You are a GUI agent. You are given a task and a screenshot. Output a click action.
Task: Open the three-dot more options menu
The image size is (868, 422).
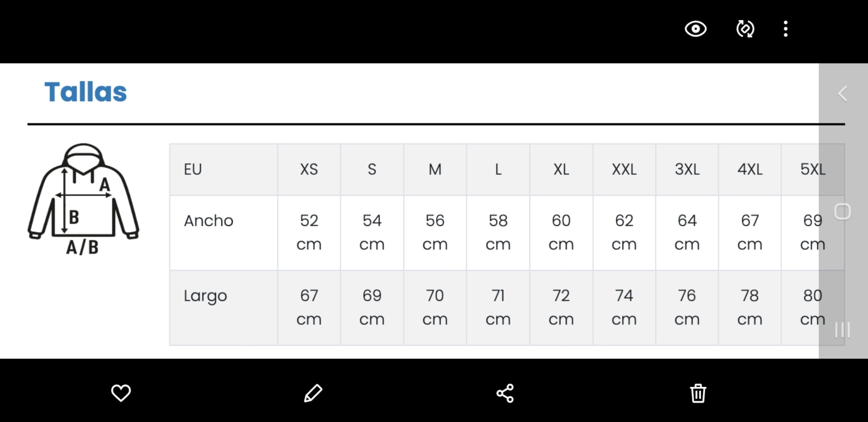tap(785, 29)
